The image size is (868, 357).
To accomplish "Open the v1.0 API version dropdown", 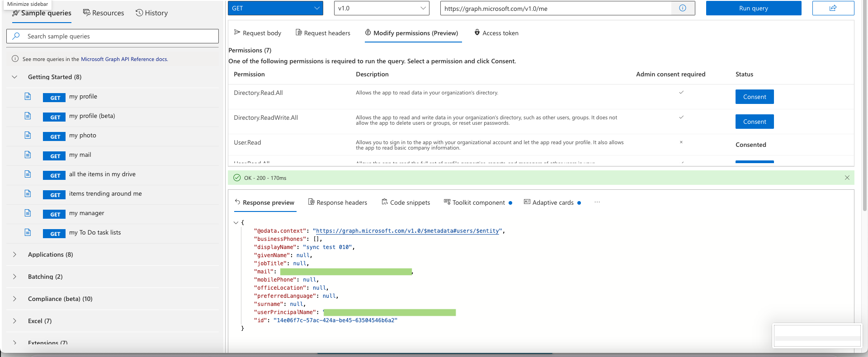I will click(382, 8).
